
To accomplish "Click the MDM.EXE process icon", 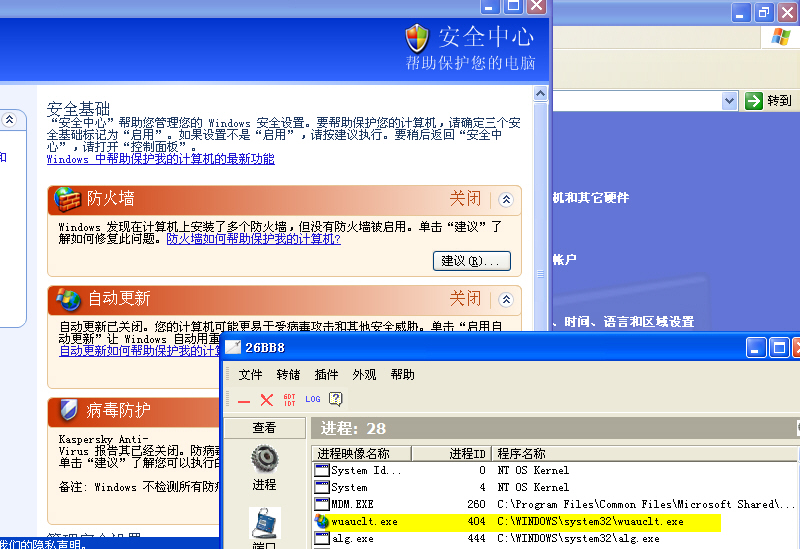I will [x=322, y=505].
